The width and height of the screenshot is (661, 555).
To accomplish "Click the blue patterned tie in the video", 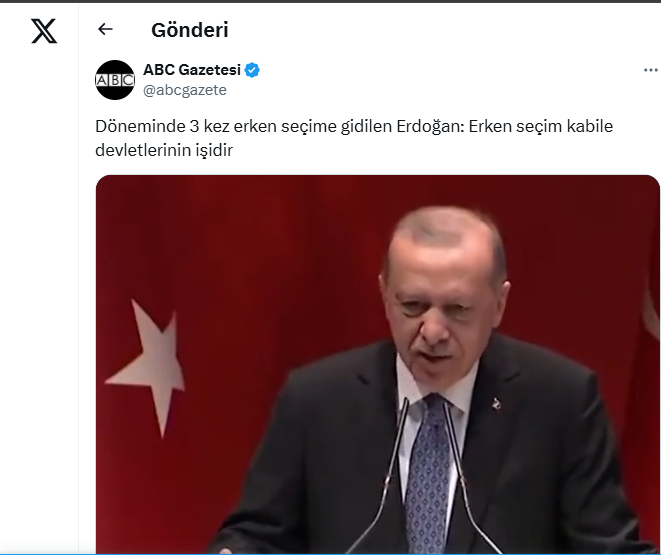I will click(x=429, y=472).
